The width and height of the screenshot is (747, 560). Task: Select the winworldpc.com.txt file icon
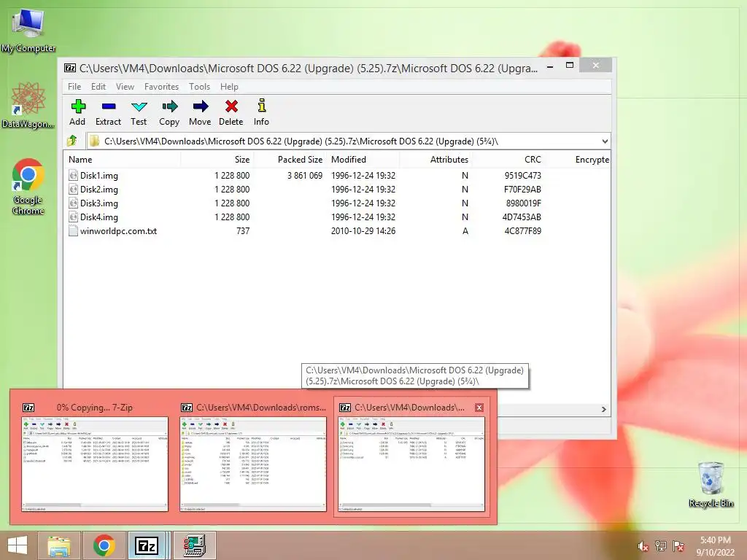[x=73, y=231]
